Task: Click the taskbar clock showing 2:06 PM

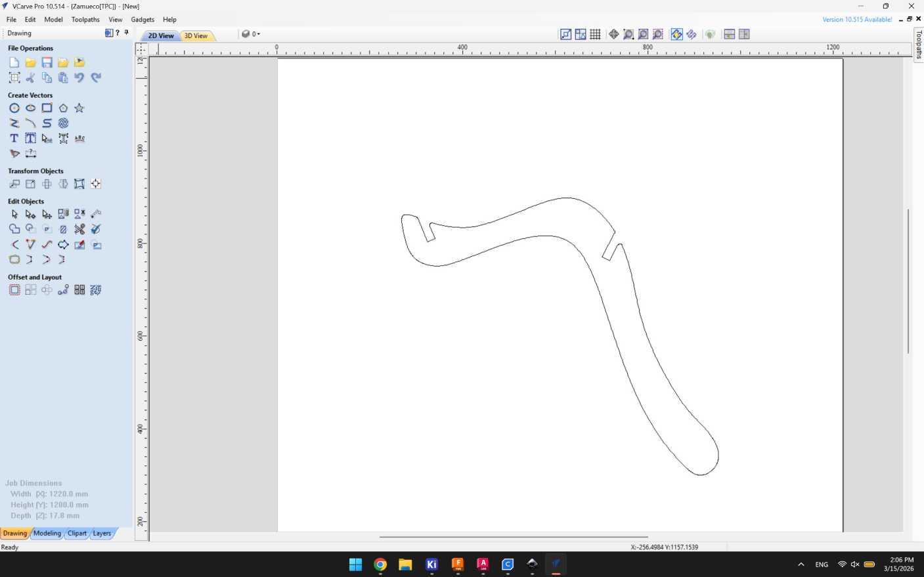Action: point(898,565)
